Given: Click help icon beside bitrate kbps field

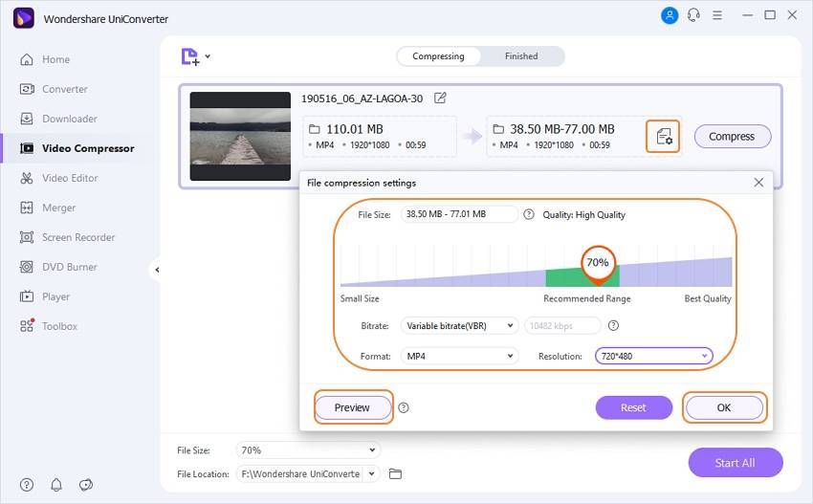Looking at the screenshot, I should click(x=613, y=325).
